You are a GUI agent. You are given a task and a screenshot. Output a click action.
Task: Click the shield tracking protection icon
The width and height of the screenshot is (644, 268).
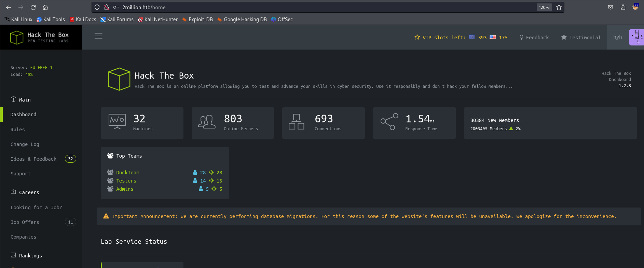[97, 7]
